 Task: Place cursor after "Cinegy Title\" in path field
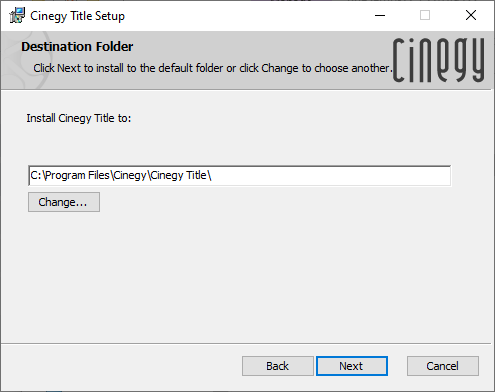point(213,175)
